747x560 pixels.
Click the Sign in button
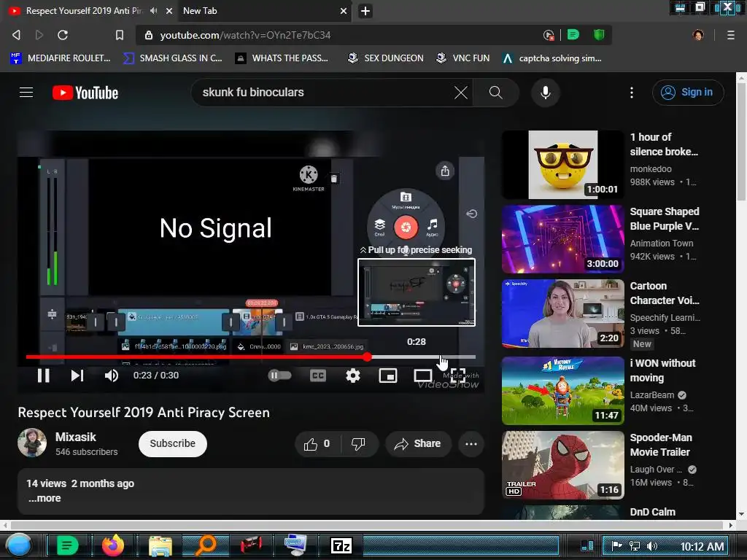(688, 93)
